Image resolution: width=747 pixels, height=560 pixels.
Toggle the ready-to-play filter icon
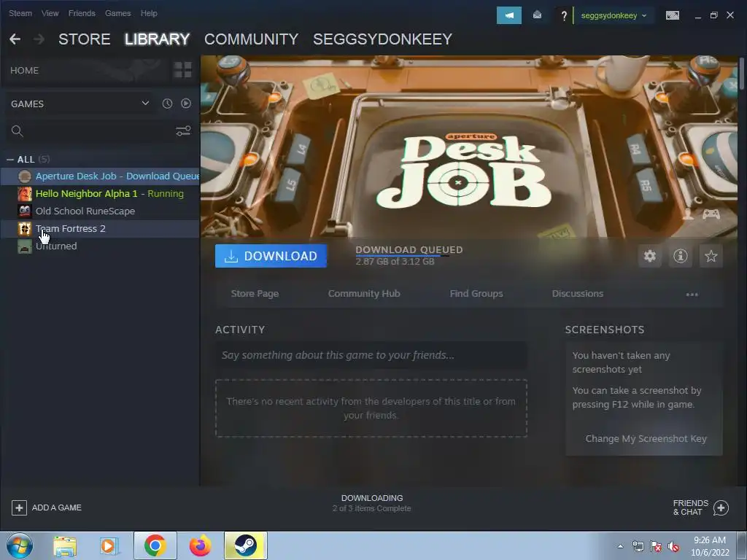coord(186,104)
